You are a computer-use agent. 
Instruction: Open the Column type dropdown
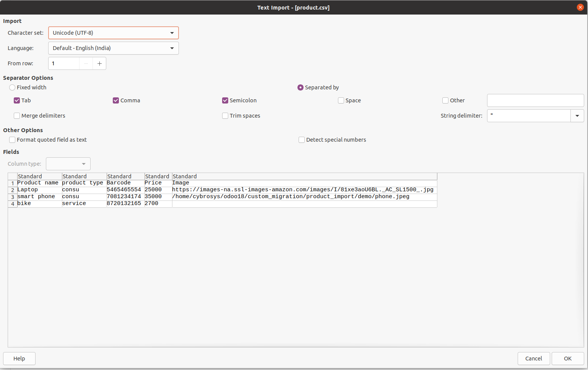tap(68, 164)
